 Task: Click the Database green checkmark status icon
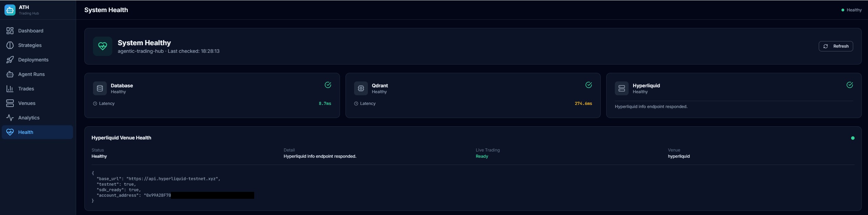328,85
